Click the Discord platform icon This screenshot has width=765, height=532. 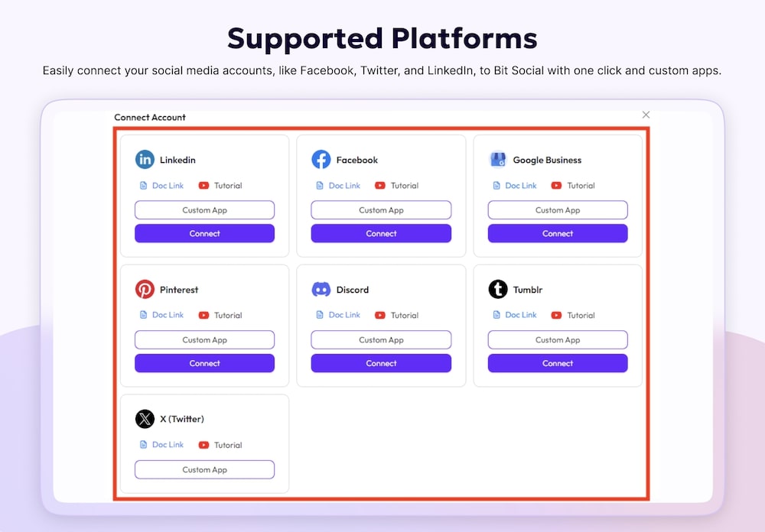point(321,290)
